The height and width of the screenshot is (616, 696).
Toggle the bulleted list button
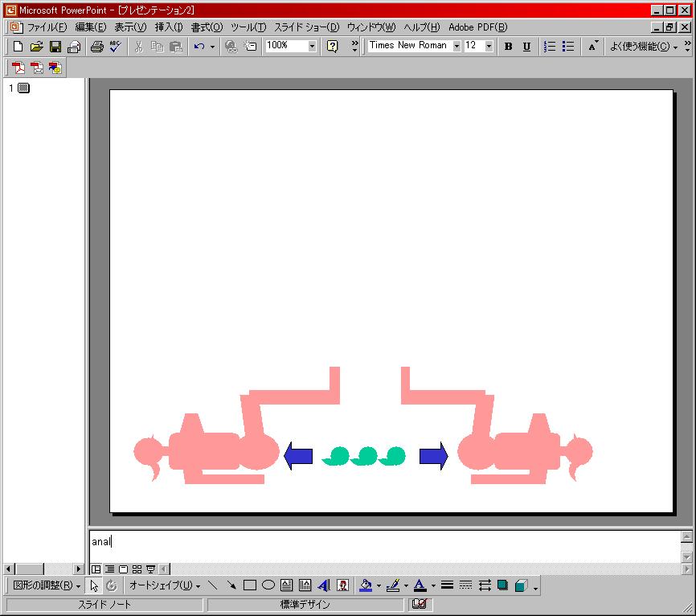[568, 47]
